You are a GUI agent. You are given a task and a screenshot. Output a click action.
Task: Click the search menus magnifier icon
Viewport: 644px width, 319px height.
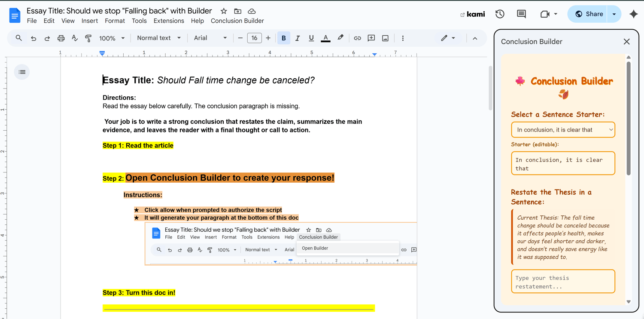click(x=18, y=38)
